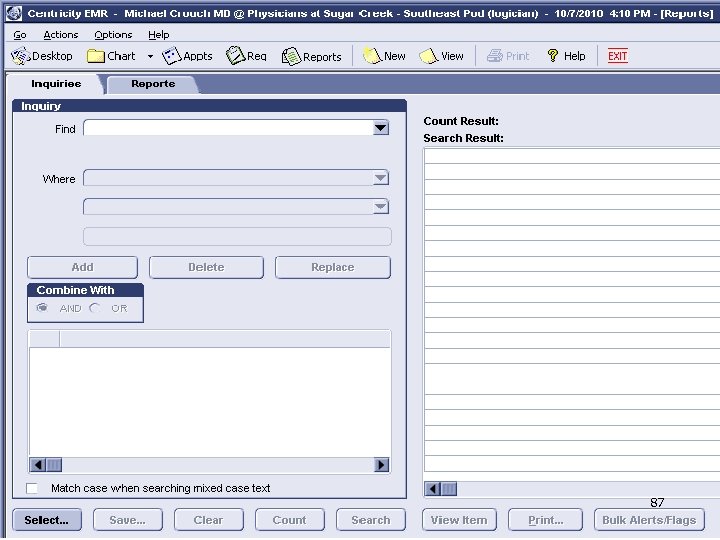This screenshot has height=540, width=720.
Task: Switch to the Reports tab
Action: [x=153, y=84]
